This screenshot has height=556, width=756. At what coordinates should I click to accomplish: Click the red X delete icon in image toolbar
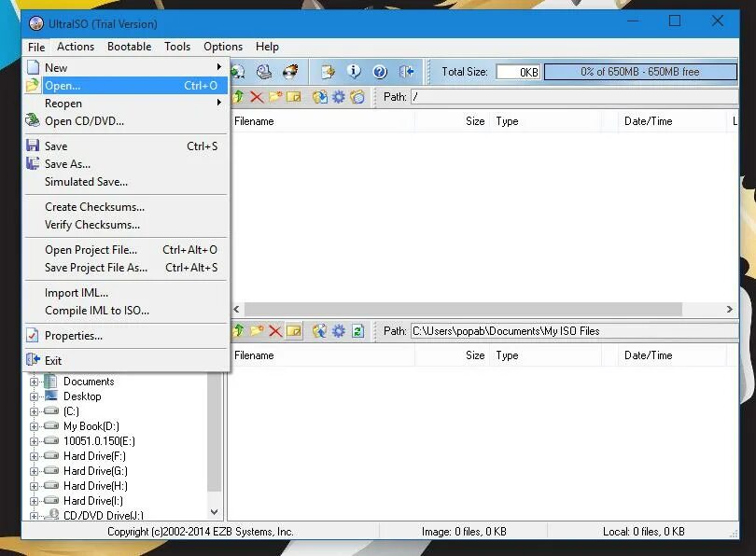click(257, 97)
